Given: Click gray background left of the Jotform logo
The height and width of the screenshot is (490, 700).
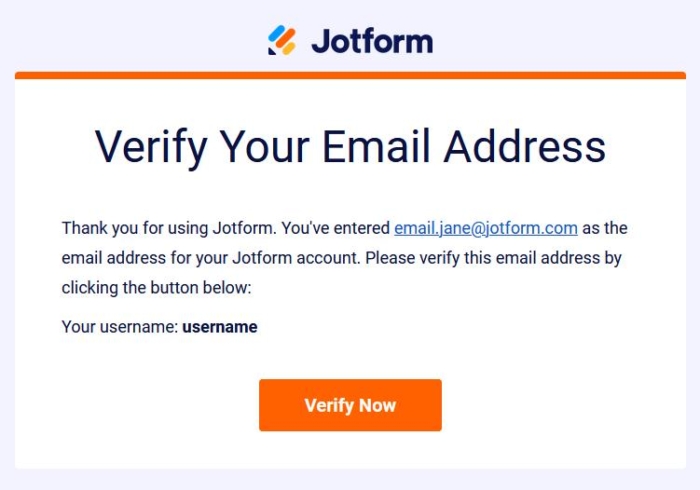Looking at the screenshot, I should pos(130,40).
